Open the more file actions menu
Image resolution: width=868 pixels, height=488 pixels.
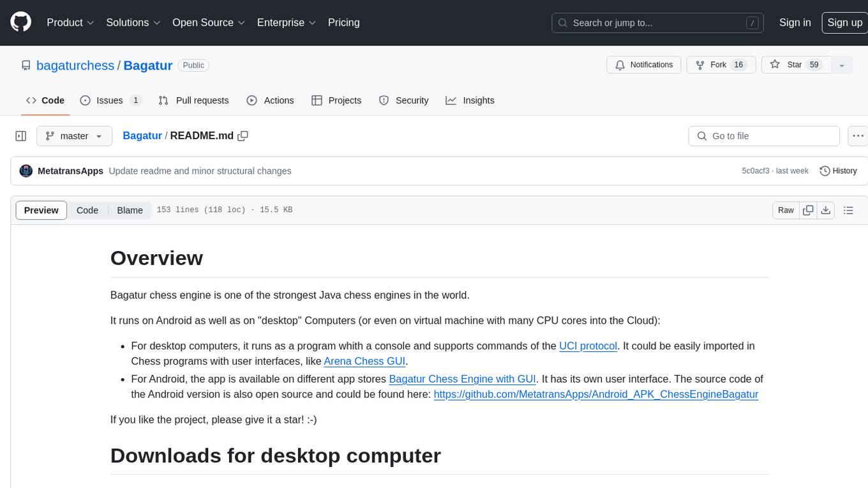[x=858, y=136]
